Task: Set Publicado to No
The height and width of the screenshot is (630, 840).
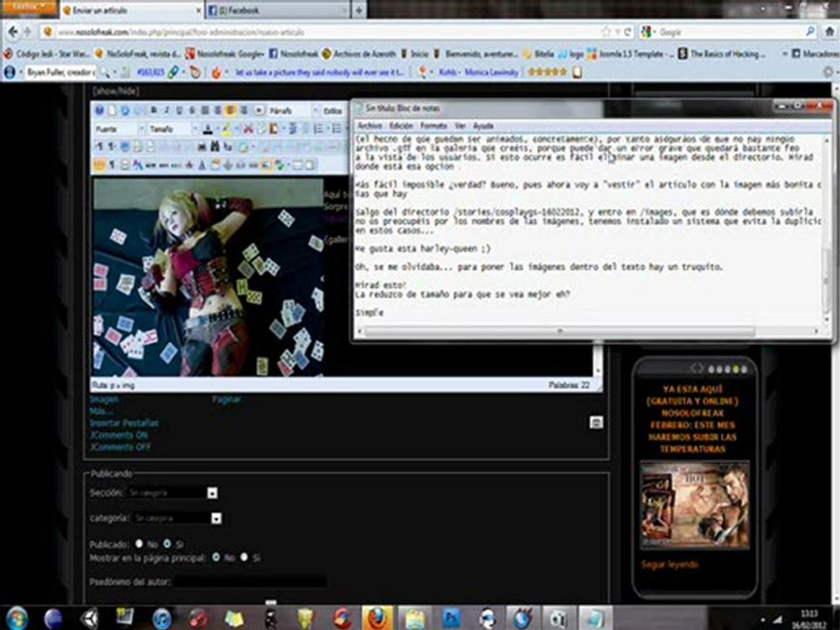Action: [139, 543]
